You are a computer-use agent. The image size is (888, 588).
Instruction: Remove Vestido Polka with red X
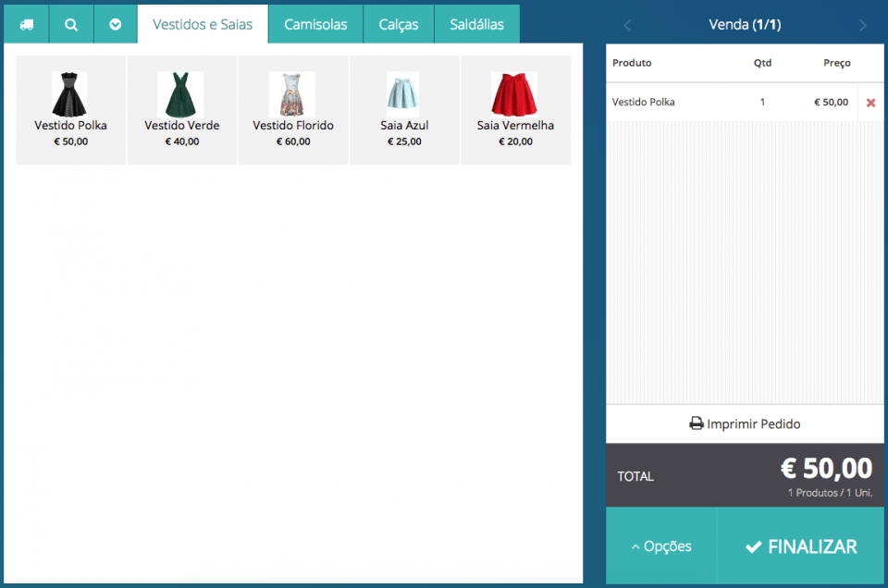click(x=870, y=103)
